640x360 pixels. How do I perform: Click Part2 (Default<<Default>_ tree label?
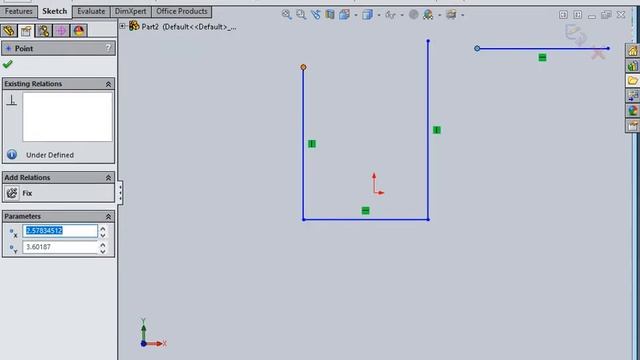[189, 27]
